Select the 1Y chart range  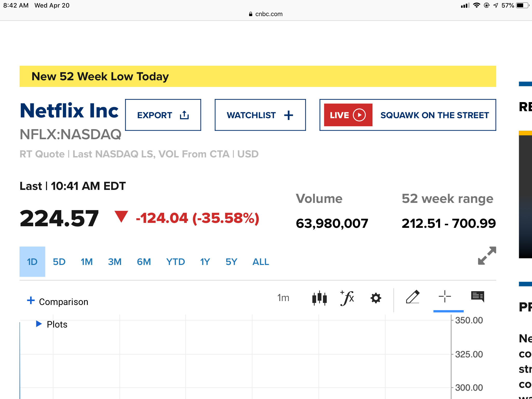click(x=205, y=262)
